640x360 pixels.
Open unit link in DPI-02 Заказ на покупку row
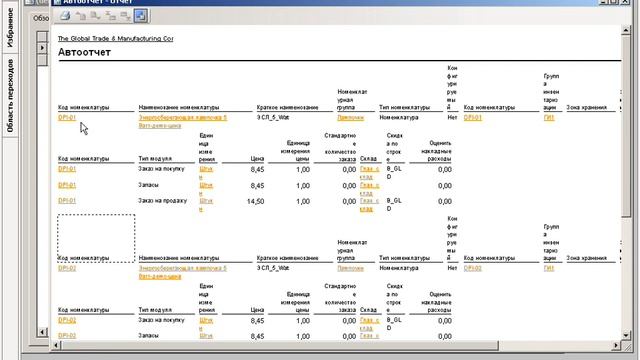click(x=206, y=324)
